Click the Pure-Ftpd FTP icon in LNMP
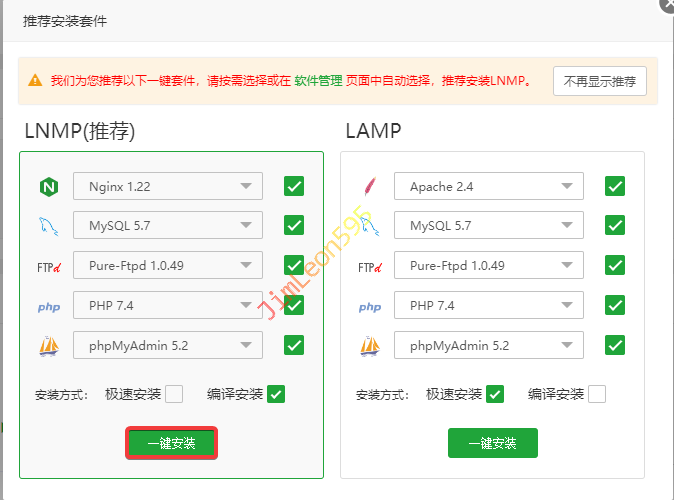Viewport: 674px width, 500px height. 49,267
